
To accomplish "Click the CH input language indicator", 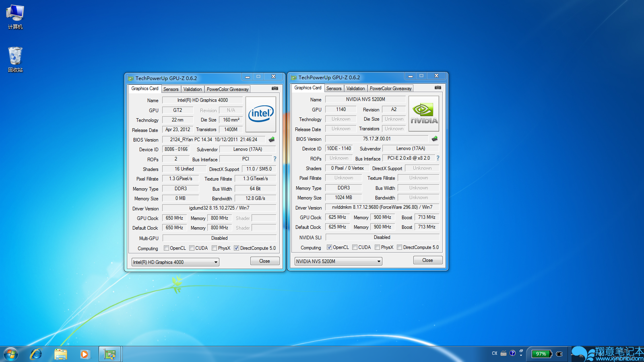I will point(494,354).
